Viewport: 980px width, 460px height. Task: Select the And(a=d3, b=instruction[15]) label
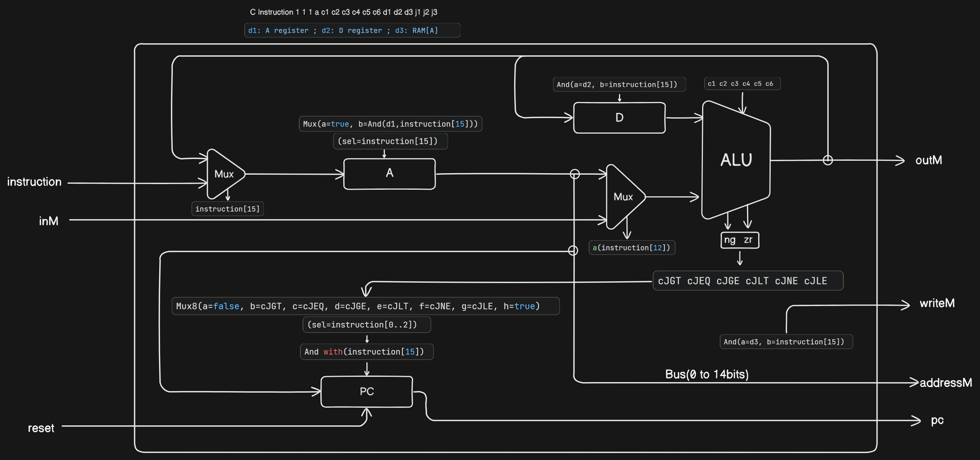pyautogui.click(x=786, y=342)
